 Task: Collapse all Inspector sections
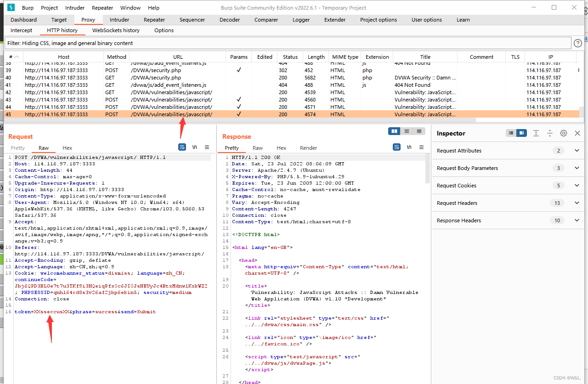(550, 133)
